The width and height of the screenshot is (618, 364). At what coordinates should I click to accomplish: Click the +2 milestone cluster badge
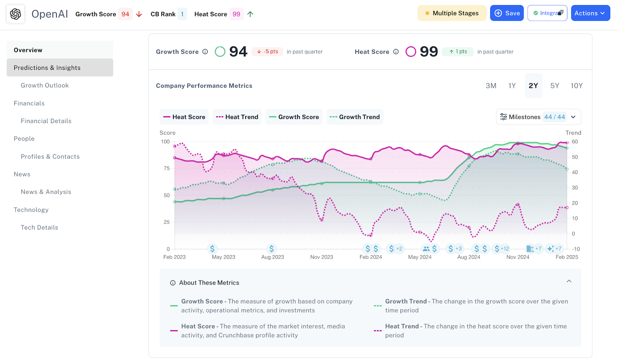tap(399, 249)
